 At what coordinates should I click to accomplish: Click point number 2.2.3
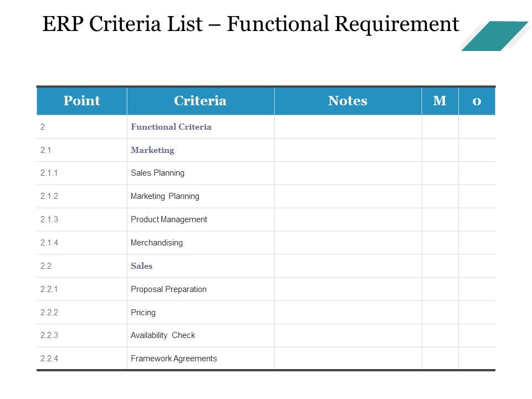(82, 335)
